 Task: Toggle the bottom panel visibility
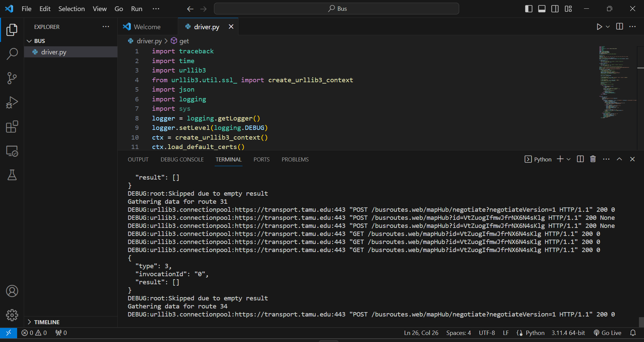542,9
